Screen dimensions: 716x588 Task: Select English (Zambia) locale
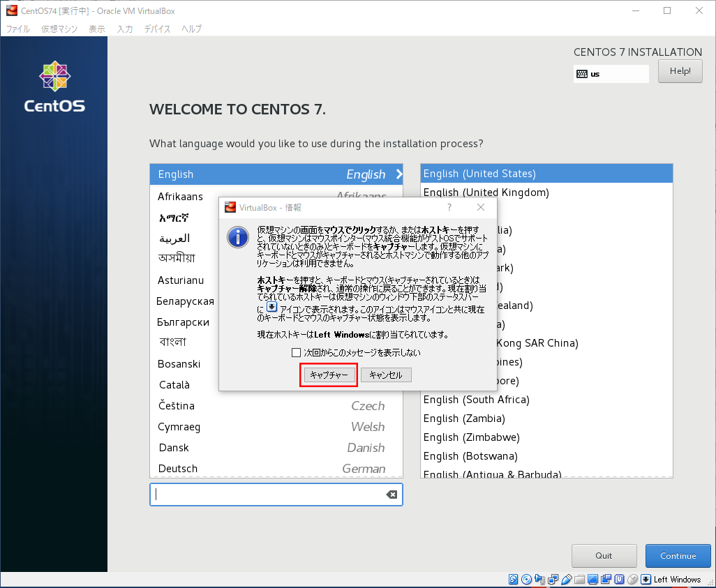click(x=546, y=419)
